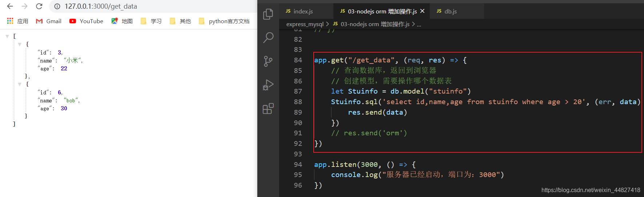Open the 学习 bookmark folder

click(x=151, y=21)
